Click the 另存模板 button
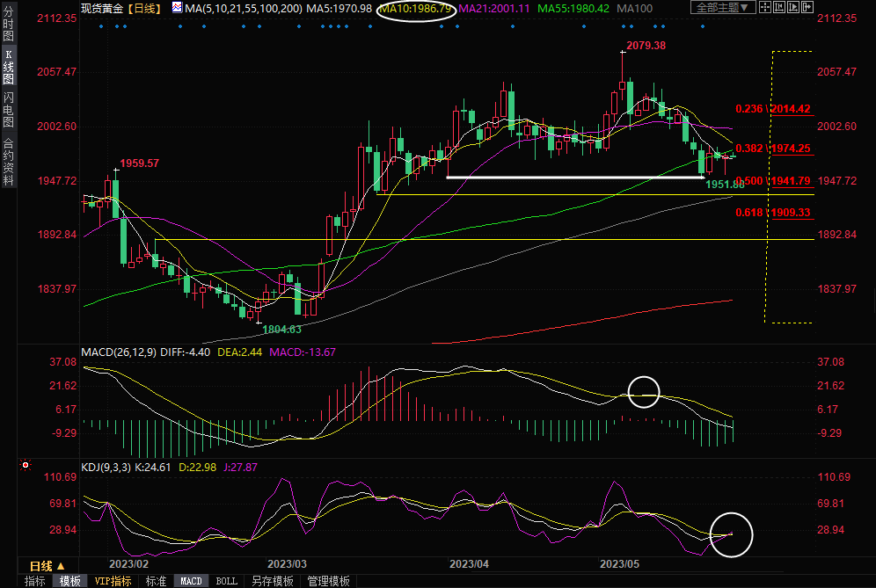The image size is (876, 588). coord(272,581)
